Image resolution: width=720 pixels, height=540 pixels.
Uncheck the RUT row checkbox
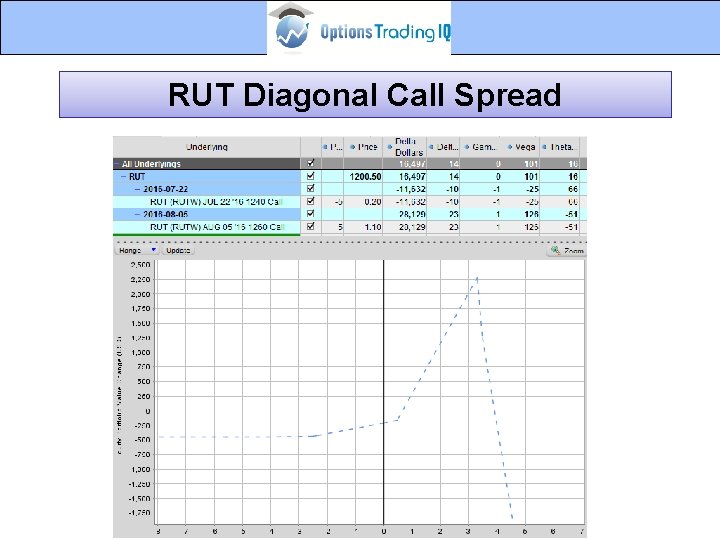click(x=311, y=176)
